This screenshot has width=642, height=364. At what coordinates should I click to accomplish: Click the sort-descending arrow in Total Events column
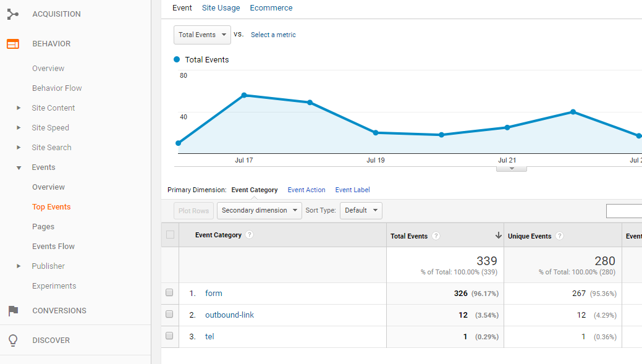pyautogui.click(x=498, y=235)
